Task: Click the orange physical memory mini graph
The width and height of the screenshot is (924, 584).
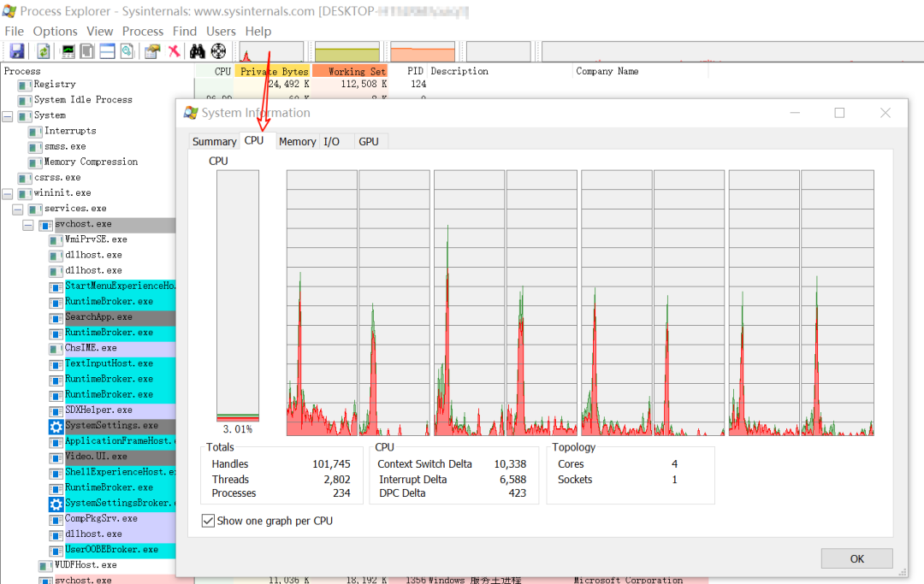Action: click(423, 52)
